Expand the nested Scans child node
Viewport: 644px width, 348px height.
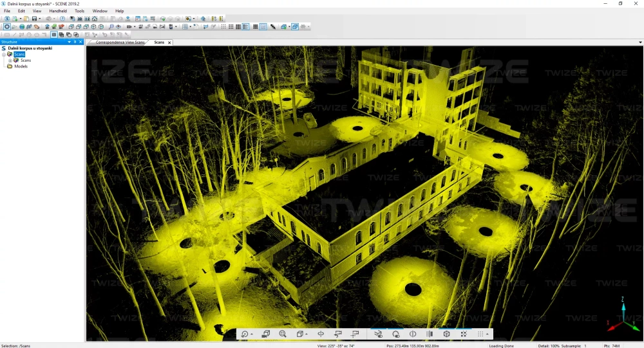point(10,60)
